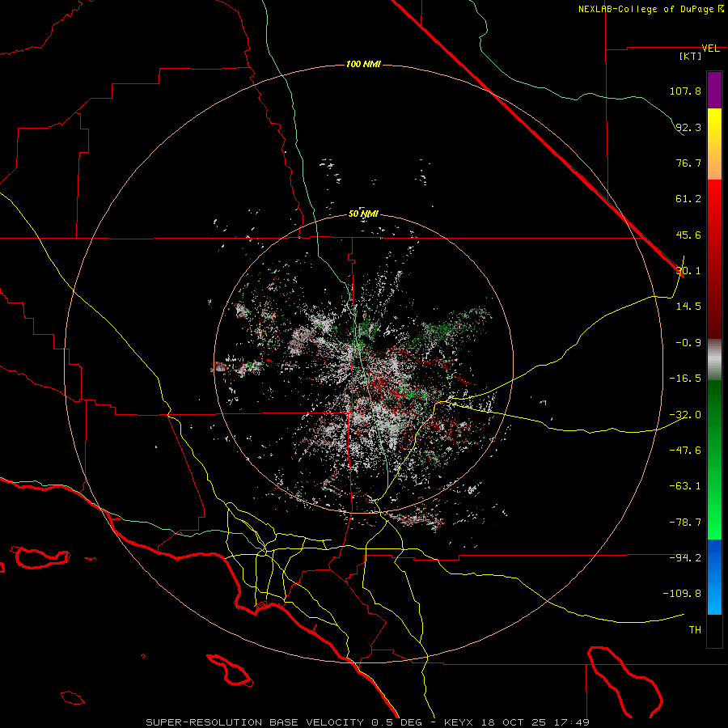Click the 100 NMI range ring label
728x728 pixels.
pyautogui.click(x=363, y=64)
